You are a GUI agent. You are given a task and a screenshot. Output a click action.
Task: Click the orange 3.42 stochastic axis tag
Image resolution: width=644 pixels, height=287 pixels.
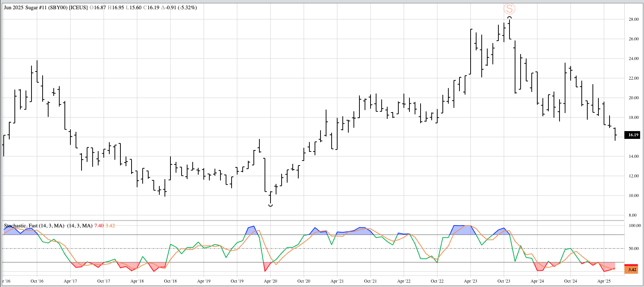click(632, 270)
